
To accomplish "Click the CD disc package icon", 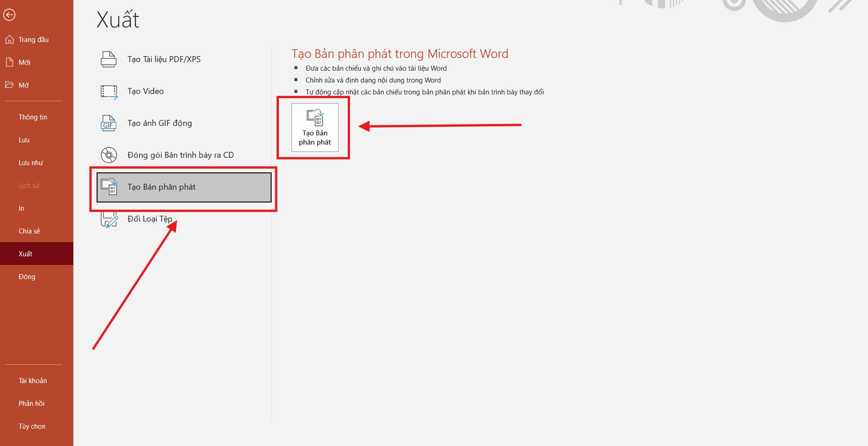I will [x=109, y=155].
